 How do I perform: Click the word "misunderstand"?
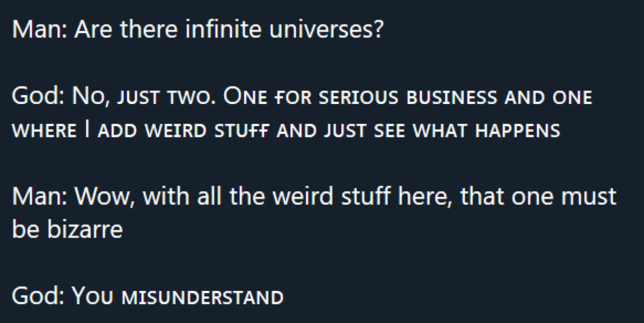[202, 297]
